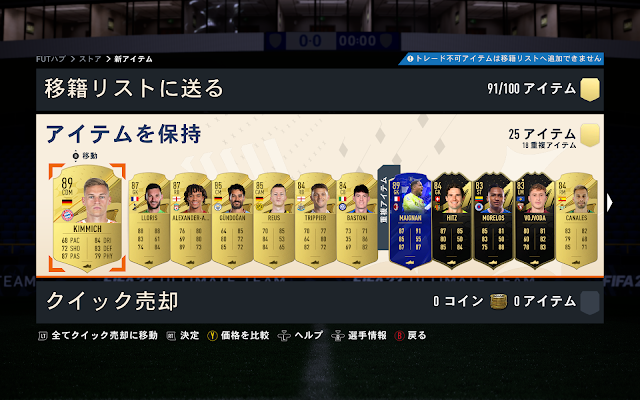
Task: Open the クイック売却 section
Action: pos(320,302)
